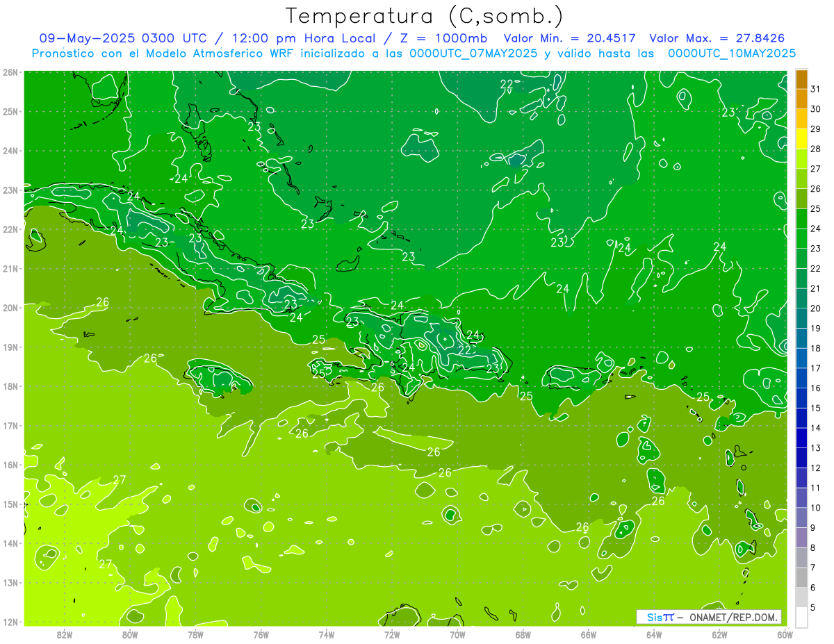Pick the teal legend band between 19 and 20

pyautogui.click(x=801, y=319)
